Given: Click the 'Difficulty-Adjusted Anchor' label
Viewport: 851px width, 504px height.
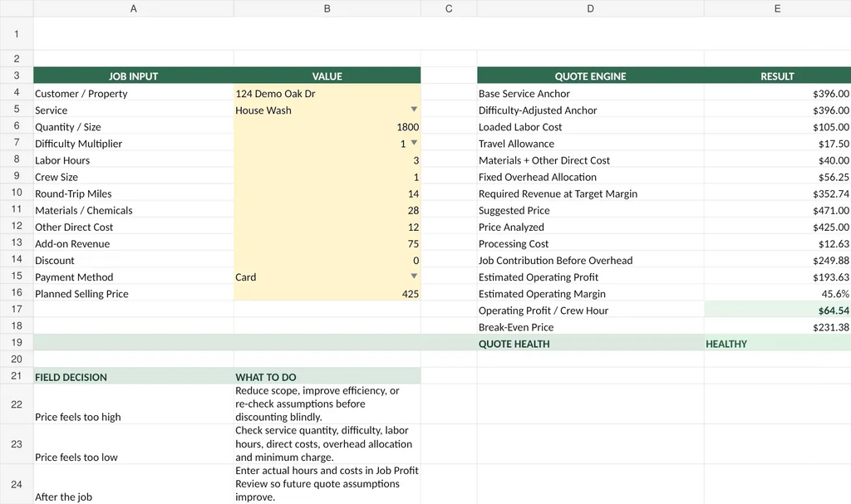Looking at the screenshot, I should 538,110.
